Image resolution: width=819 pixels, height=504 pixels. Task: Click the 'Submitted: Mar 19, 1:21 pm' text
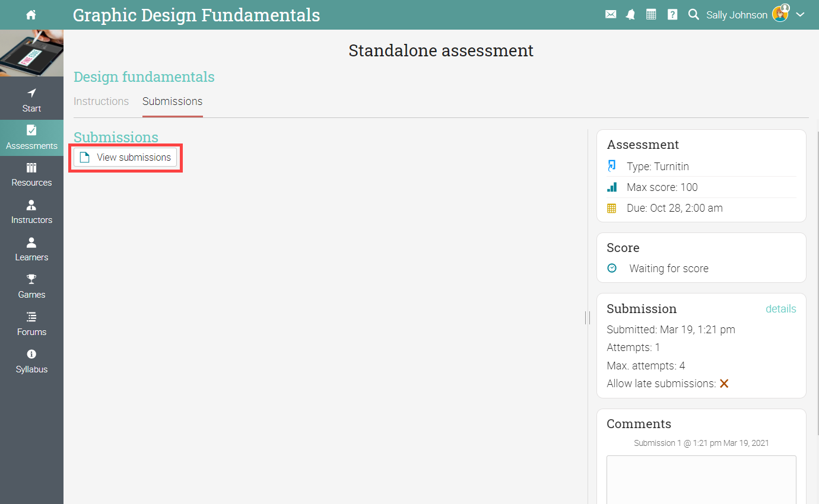click(x=671, y=330)
